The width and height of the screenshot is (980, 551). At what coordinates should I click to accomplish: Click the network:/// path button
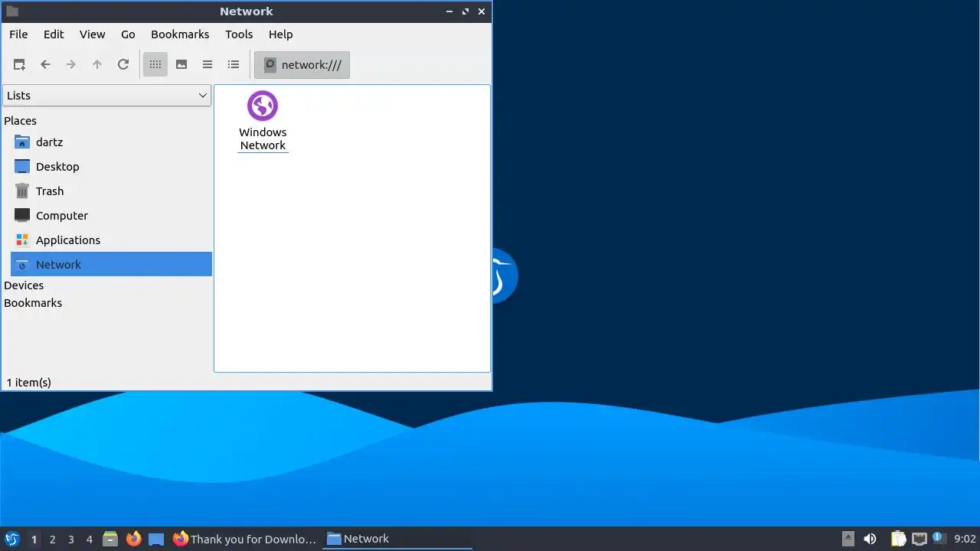click(302, 65)
